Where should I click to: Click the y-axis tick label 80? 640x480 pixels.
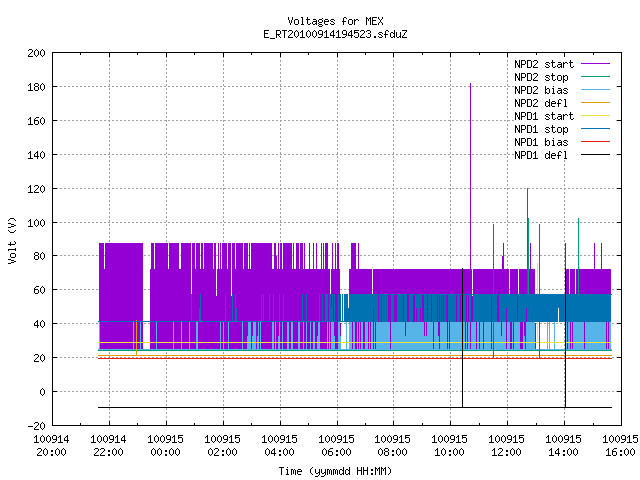tap(39, 256)
